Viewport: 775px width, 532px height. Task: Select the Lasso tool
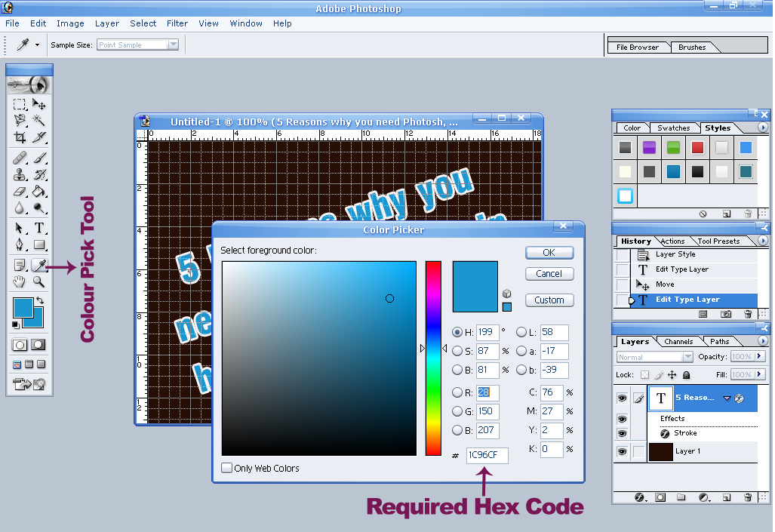tap(20, 120)
